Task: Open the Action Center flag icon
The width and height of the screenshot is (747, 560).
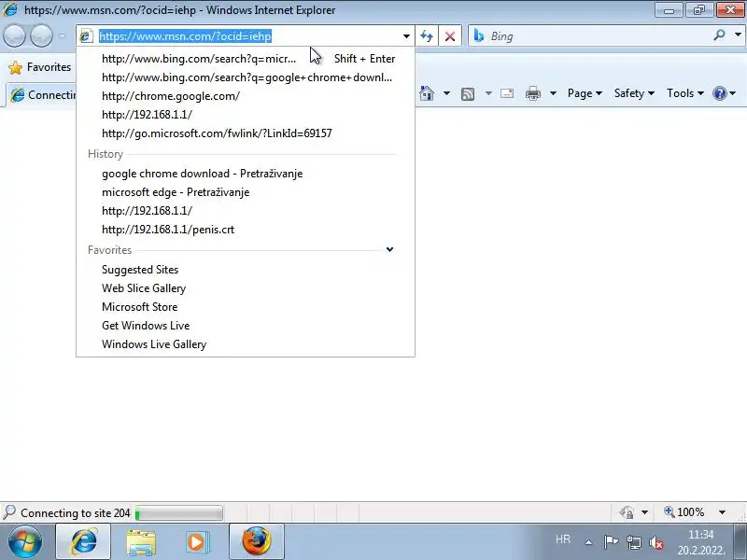Action: (x=611, y=542)
